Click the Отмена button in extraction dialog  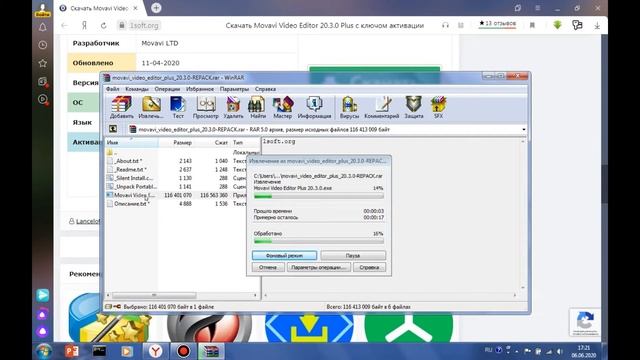pyautogui.click(x=268, y=267)
